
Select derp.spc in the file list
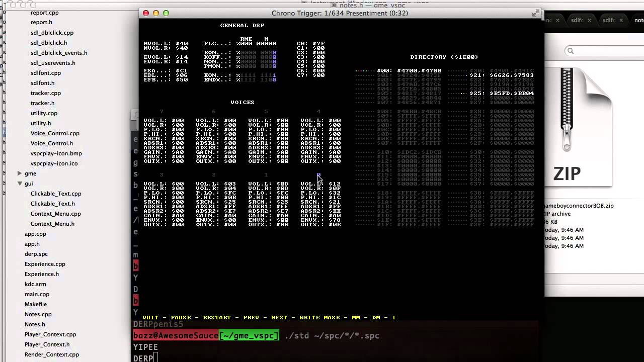[36, 254]
